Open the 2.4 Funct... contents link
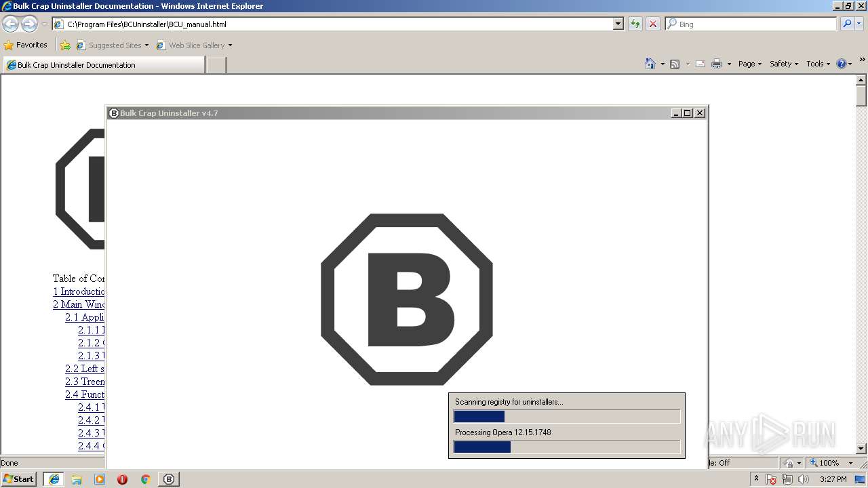Image resolution: width=868 pixels, height=488 pixels. [x=85, y=394]
